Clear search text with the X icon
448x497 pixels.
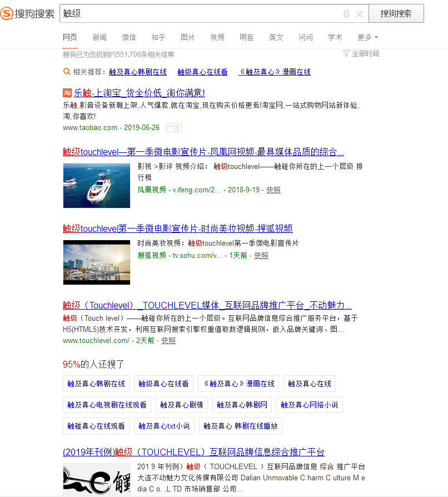[359, 14]
